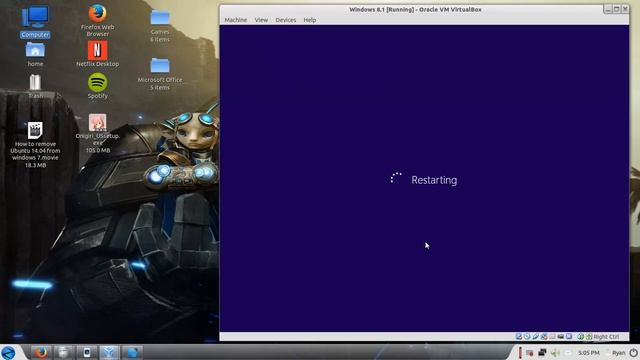This screenshot has height=360, width=640.
Task: Open the third taskbar application icon
Action: click(86, 352)
